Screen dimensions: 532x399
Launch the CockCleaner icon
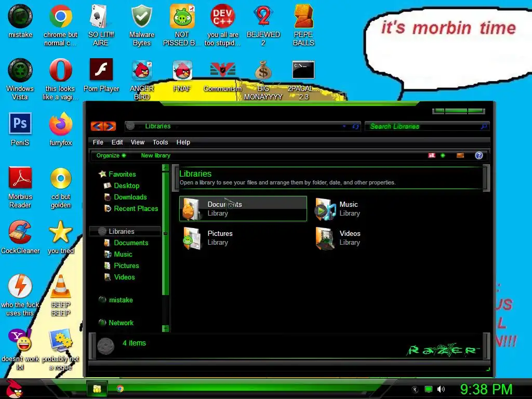20,237
